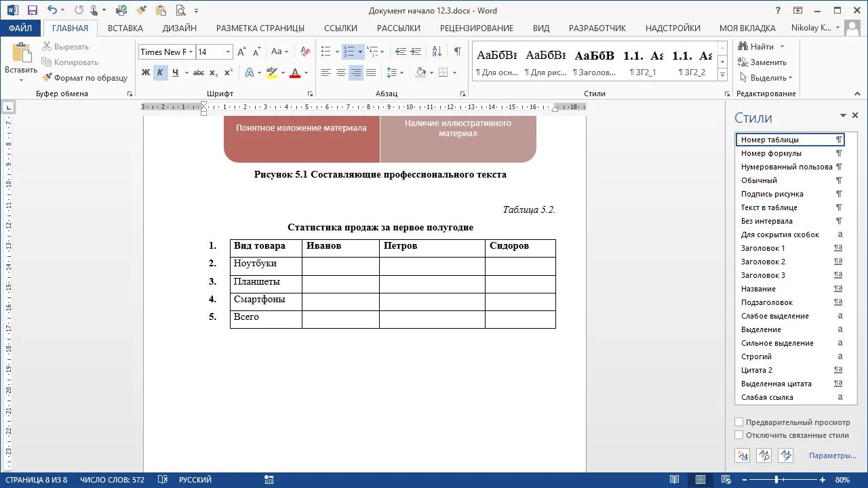868x488 pixels.
Task: Increase paragraph indent
Action: point(416,52)
